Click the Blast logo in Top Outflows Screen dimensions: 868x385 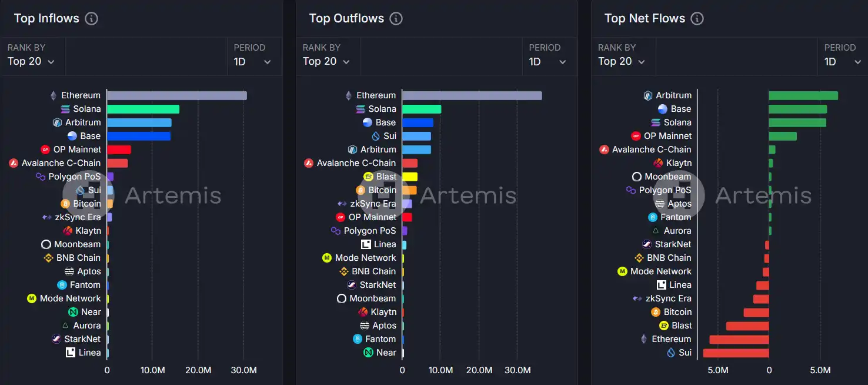(369, 177)
